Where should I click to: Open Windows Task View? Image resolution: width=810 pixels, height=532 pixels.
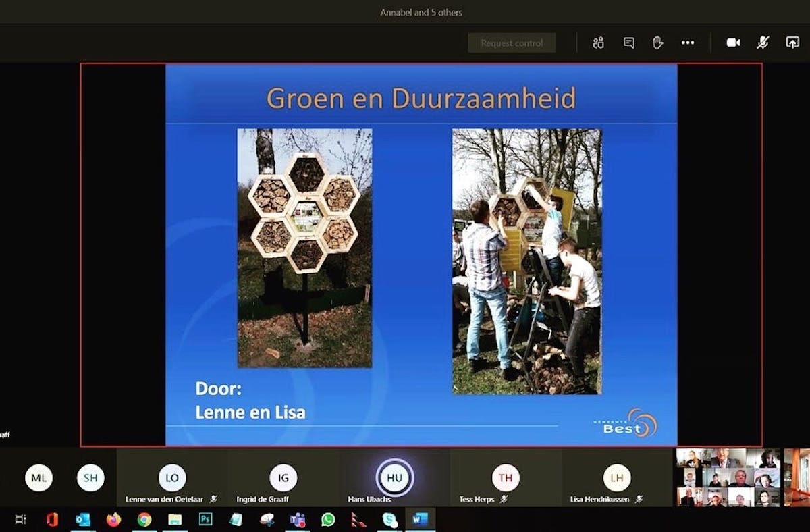[20, 519]
